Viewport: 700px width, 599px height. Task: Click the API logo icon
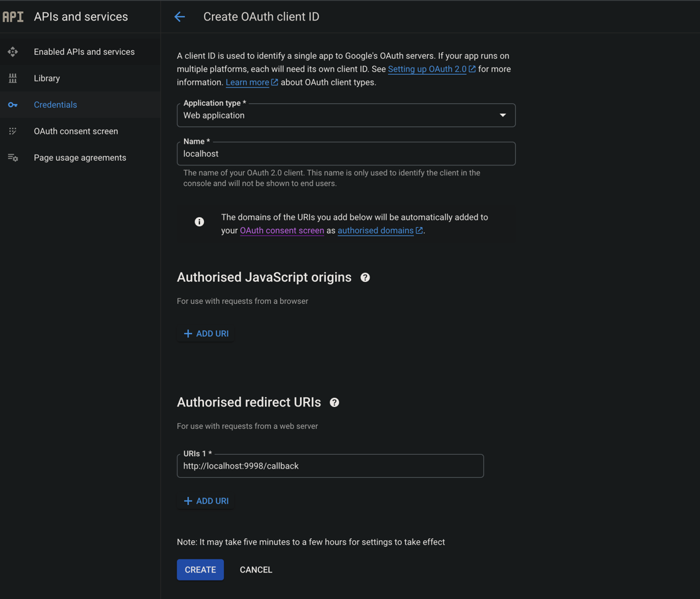tap(13, 17)
